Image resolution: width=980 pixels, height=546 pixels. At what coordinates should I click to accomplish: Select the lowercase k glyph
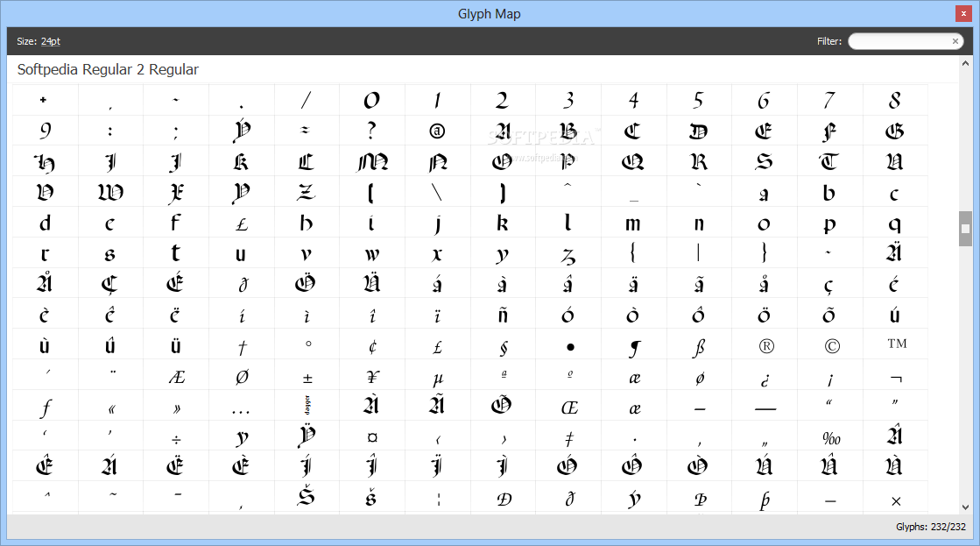(503, 223)
